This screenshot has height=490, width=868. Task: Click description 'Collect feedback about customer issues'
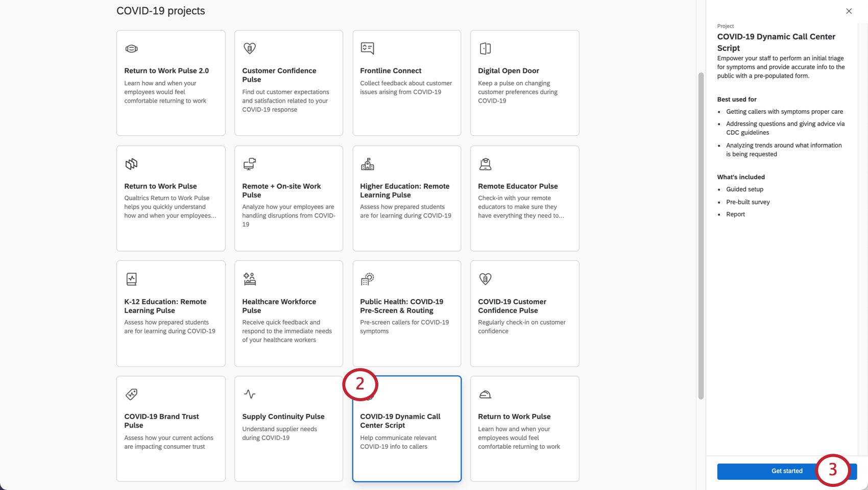(x=406, y=87)
